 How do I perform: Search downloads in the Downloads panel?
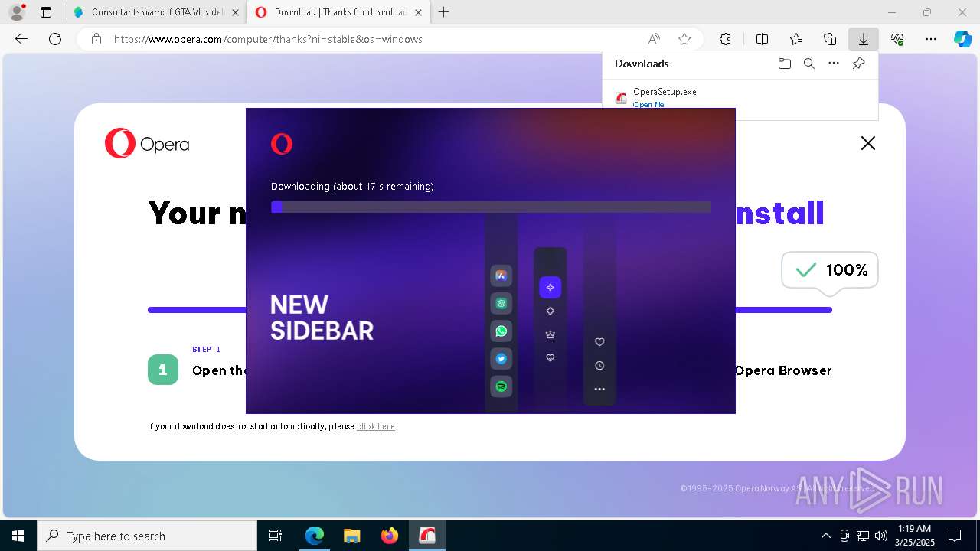coord(808,64)
